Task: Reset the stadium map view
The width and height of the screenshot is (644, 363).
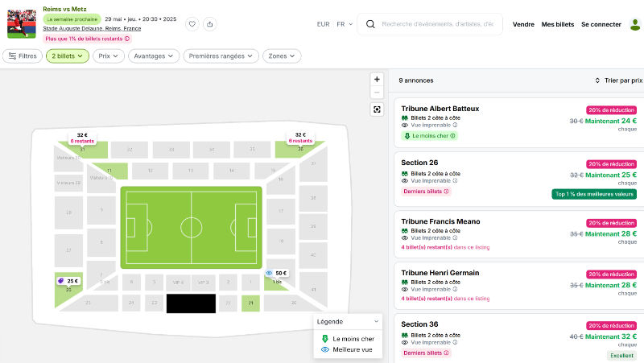Action: [377, 109]
